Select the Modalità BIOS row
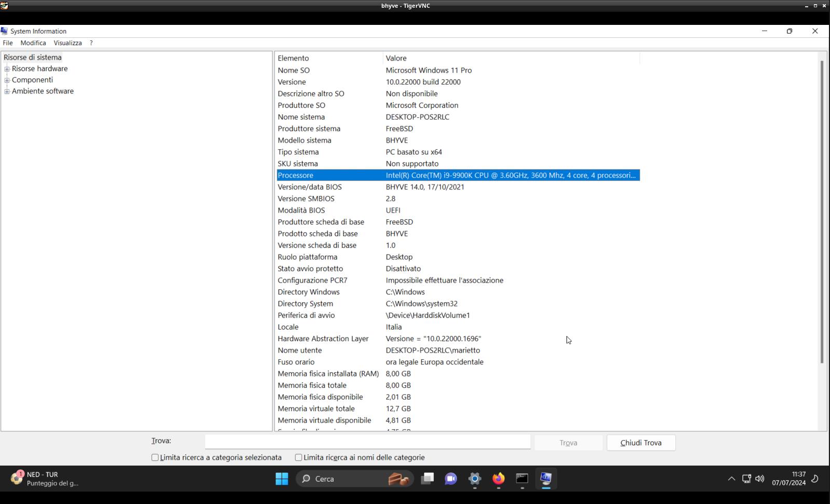The height and width of the screenshot is (504, 830). pyautogui.click(x=458, y=211)
